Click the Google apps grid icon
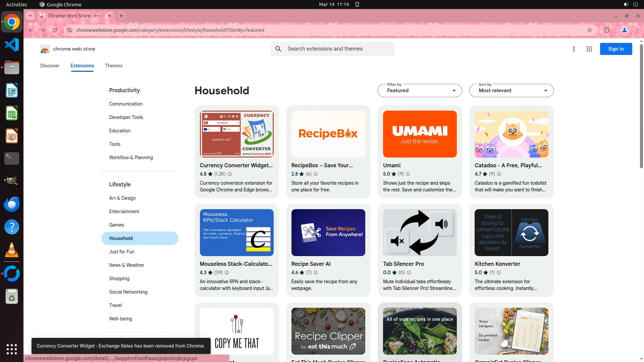This screenshot has width=644, height=362. 589,49
